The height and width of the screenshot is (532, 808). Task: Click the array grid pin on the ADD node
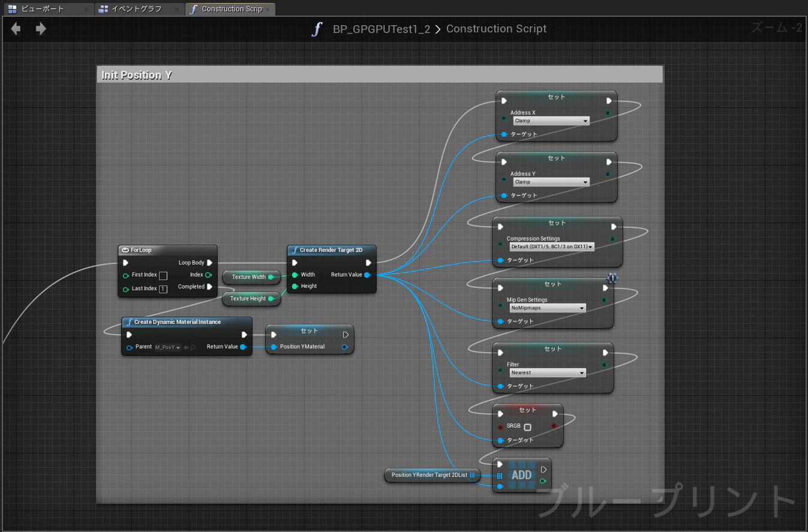pos(500,476)
